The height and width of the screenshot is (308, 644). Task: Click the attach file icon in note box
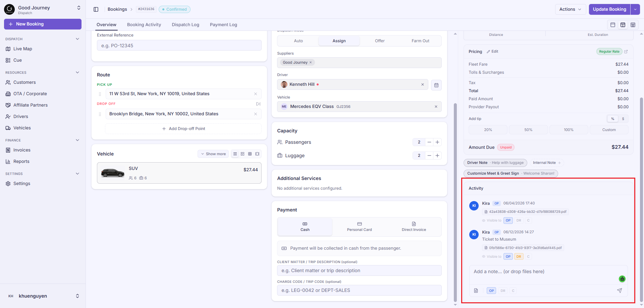[x=476, y=291]
